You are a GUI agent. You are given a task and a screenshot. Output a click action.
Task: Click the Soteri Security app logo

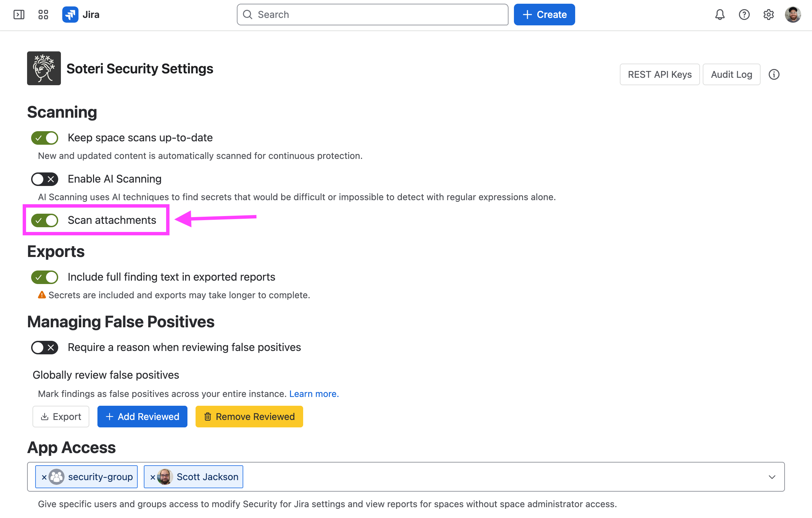(x=44, y=68)
